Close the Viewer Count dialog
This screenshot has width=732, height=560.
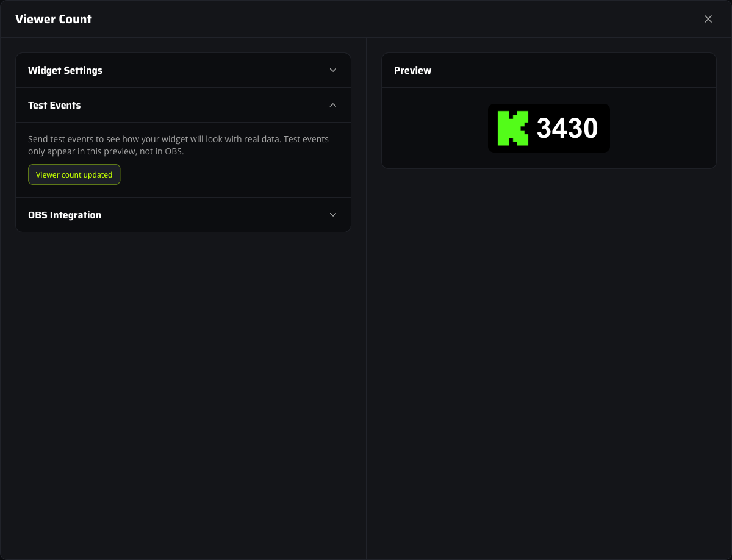708,19
